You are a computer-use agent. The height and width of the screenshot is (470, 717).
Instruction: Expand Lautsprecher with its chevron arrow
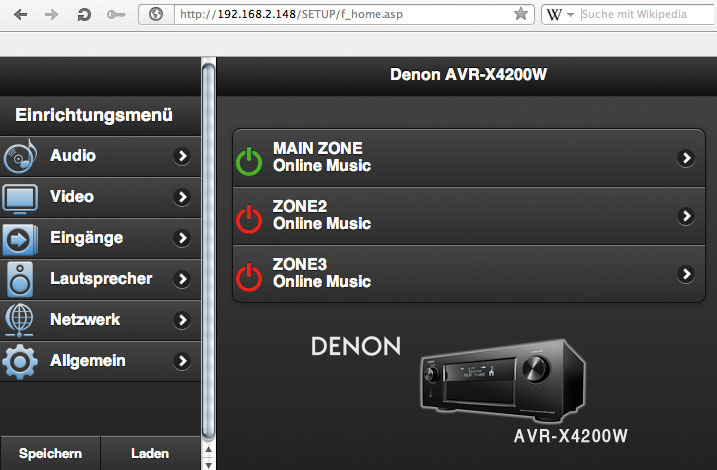click(182, 279)
